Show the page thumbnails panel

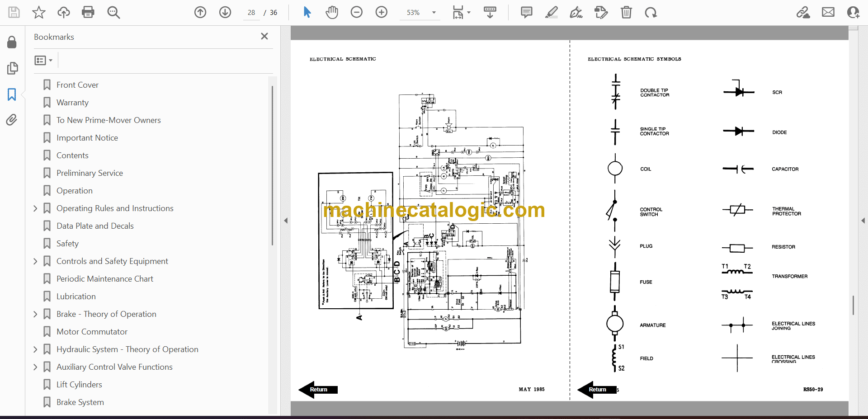pyautogui.click(x=12, y=68)
